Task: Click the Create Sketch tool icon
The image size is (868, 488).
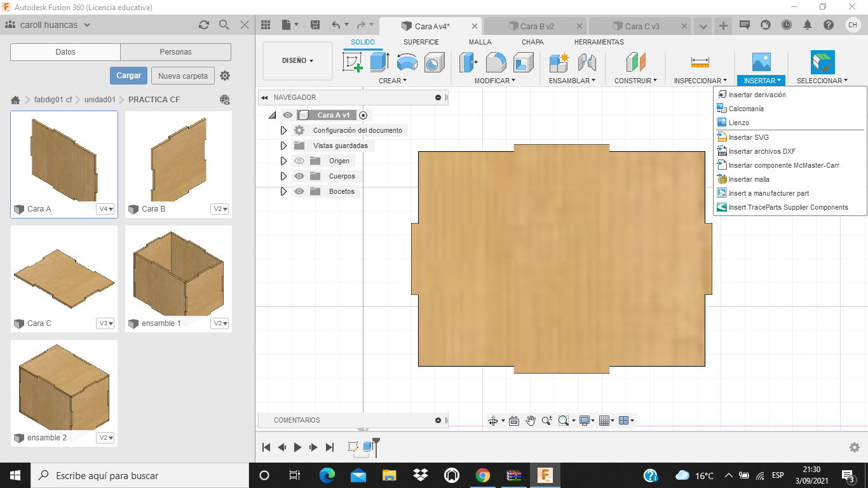Action: [x=352, y=62]
